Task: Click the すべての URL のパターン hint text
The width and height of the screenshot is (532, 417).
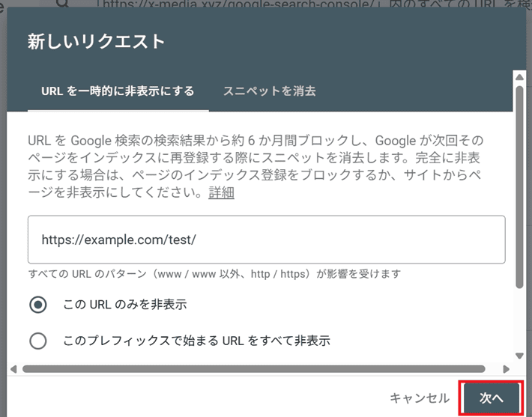Action: click(214, 273)
